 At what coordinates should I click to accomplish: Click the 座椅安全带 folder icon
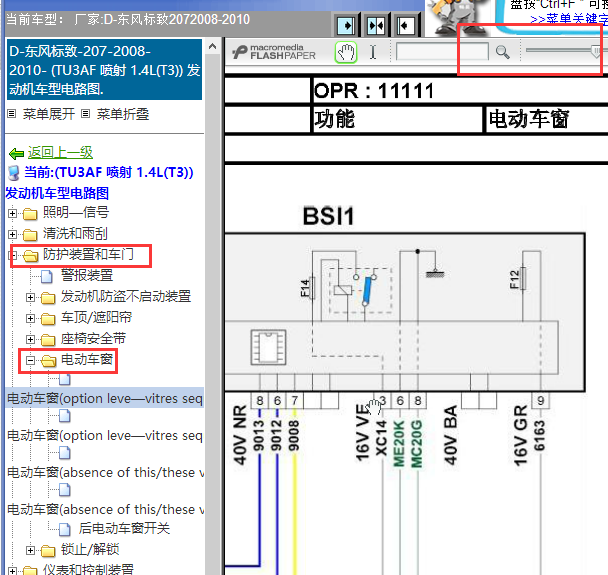pos(48,340)
